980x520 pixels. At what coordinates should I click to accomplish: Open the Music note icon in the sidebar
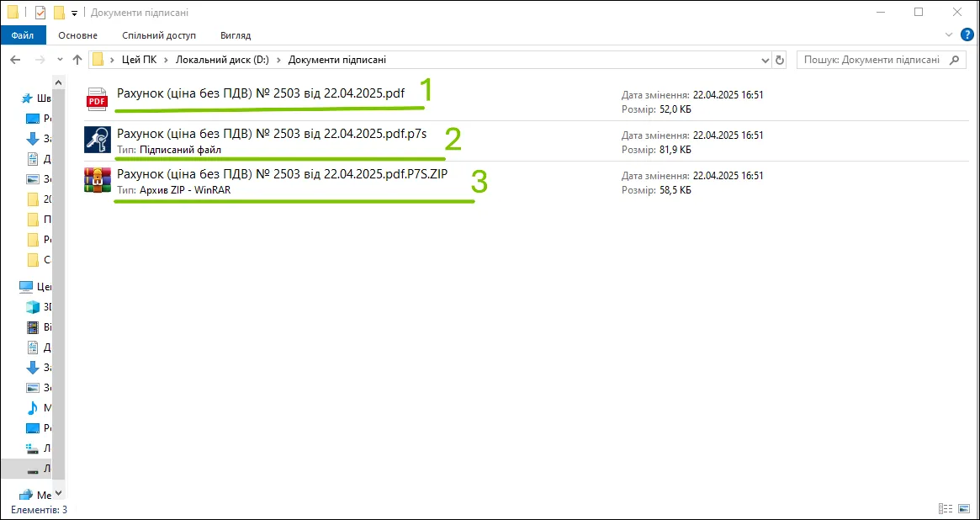point(33,407)
